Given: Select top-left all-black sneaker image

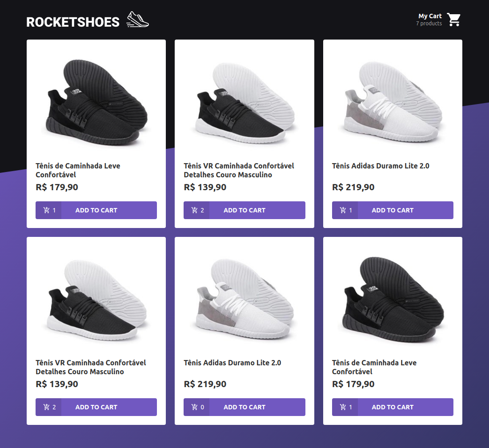Looking at the screenshot, I should click(96, 102).
